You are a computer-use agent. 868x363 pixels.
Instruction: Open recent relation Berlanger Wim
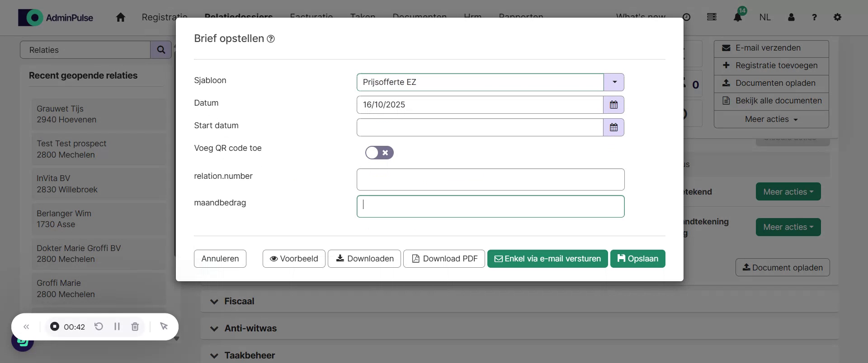coord(99,219)
